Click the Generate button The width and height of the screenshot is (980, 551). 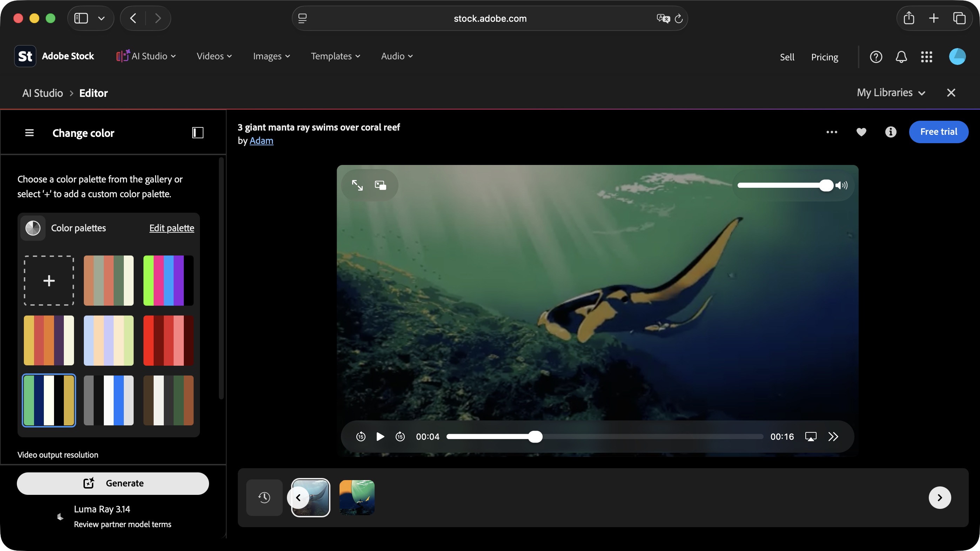113,483
